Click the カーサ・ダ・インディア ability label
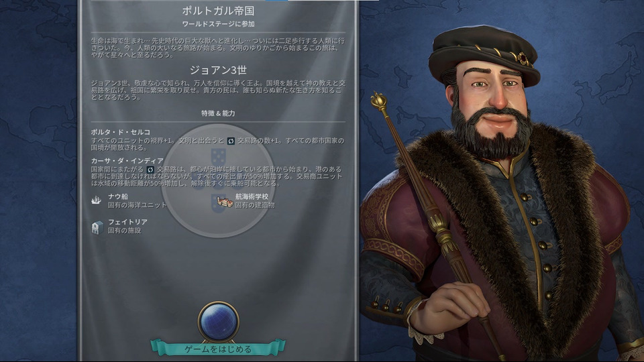This screenshot has height=362, width=644. click(x=127, y=160)
